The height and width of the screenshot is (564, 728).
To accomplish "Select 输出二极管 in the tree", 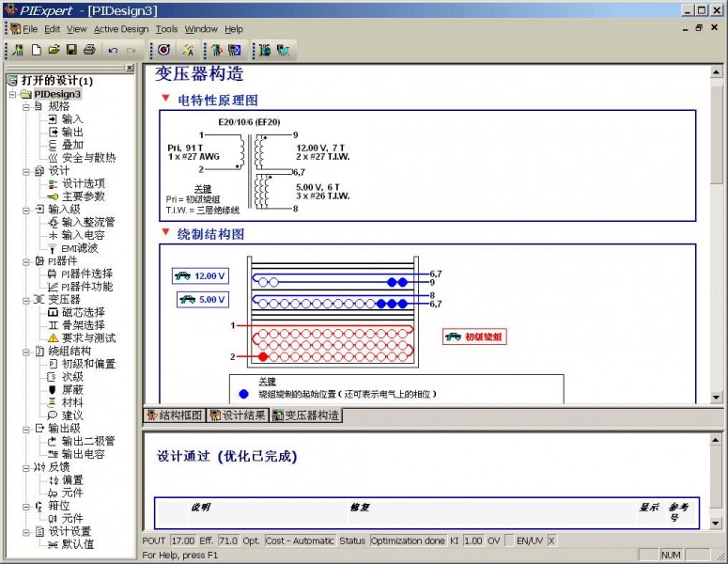I will [87, 441].
